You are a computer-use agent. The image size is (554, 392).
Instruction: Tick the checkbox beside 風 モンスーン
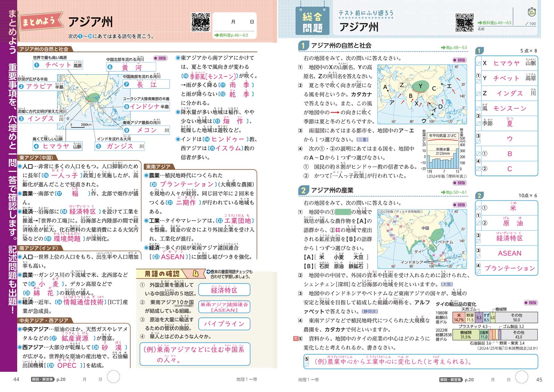pyautogui.click(x=478, y=109)
